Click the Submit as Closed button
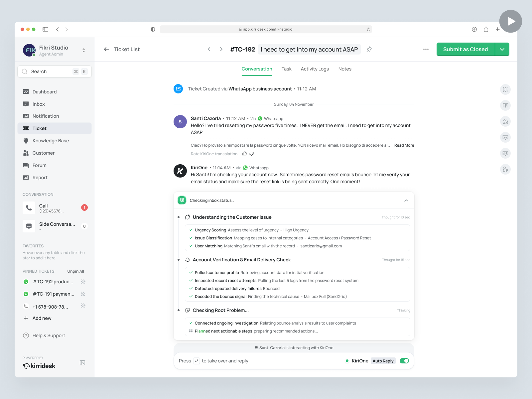Image resolution: width=532 pixels, height=399 pixels. (x=465, y=49)
